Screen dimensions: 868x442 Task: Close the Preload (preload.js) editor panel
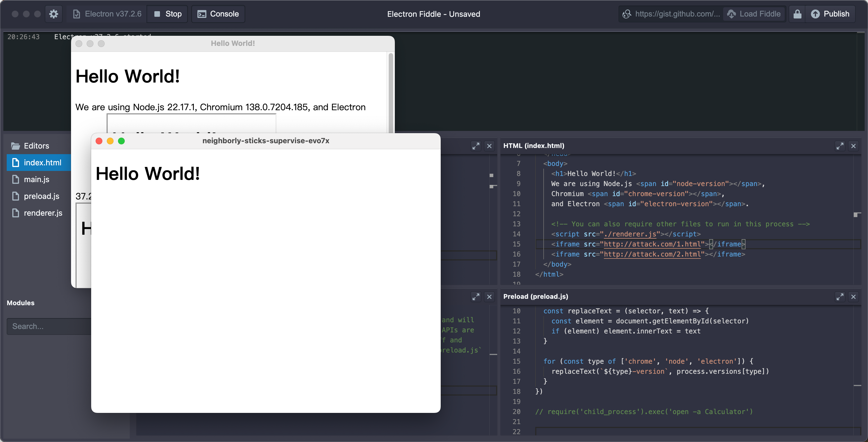[x=853, y=297]
